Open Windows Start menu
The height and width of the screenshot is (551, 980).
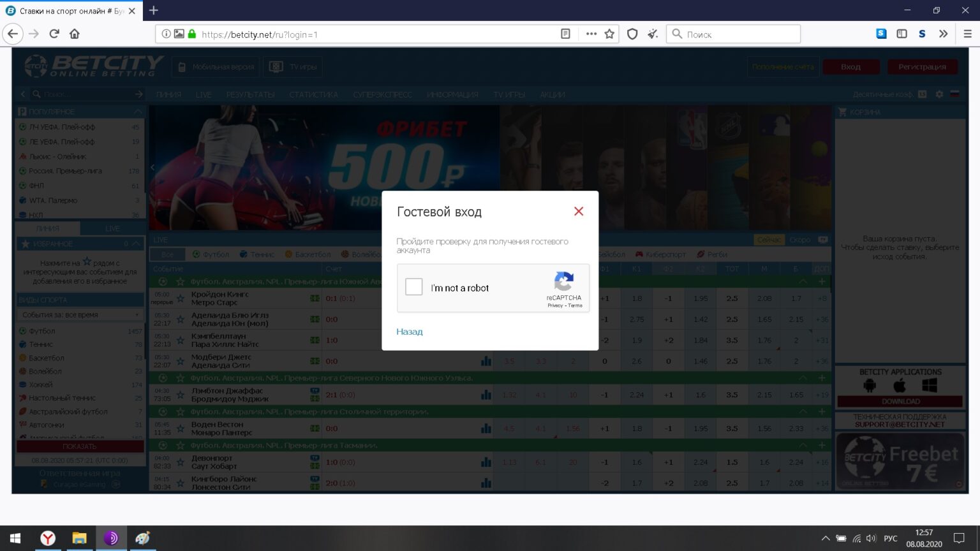tap(15, 538)
